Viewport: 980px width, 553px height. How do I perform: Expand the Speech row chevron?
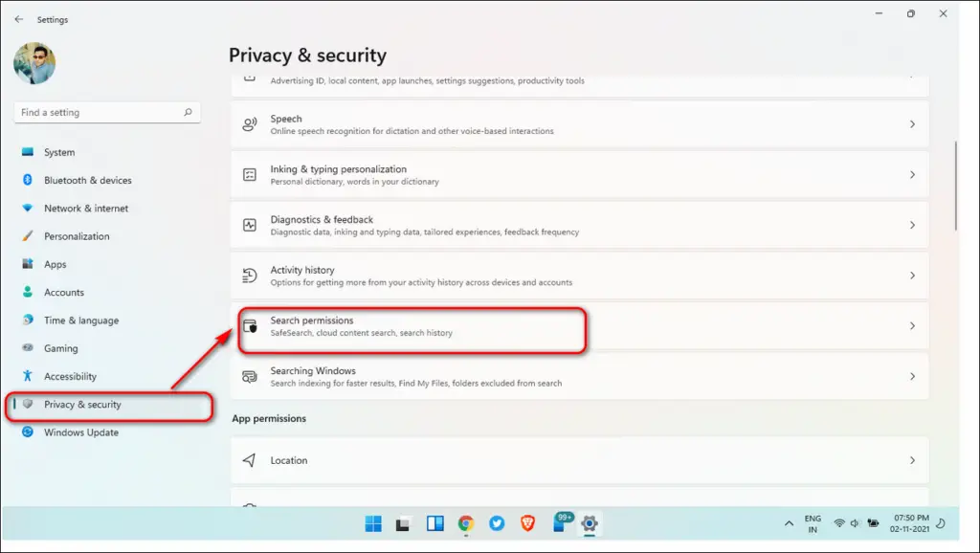pos(912,124)
